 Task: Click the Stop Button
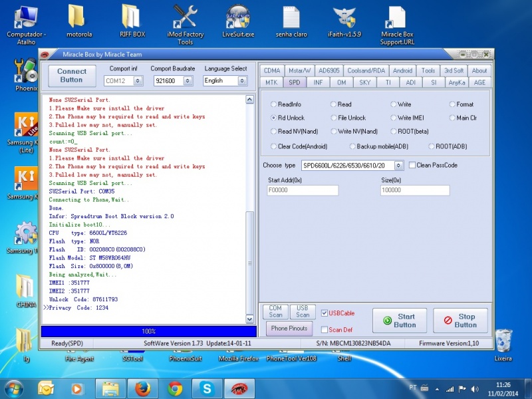click(x=460, y=321)
